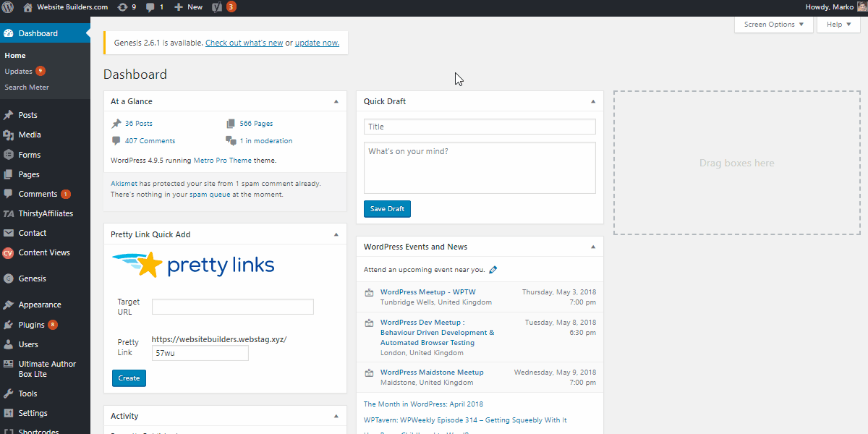Image resolution: width=868 pixels, height=434 pixels.
Task: Click the Genesis icon in sidebar
Action: click(8, 278)
